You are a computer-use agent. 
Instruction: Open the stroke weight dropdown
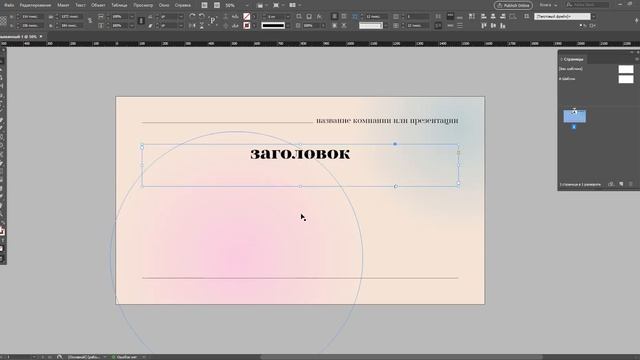(289, 17)
